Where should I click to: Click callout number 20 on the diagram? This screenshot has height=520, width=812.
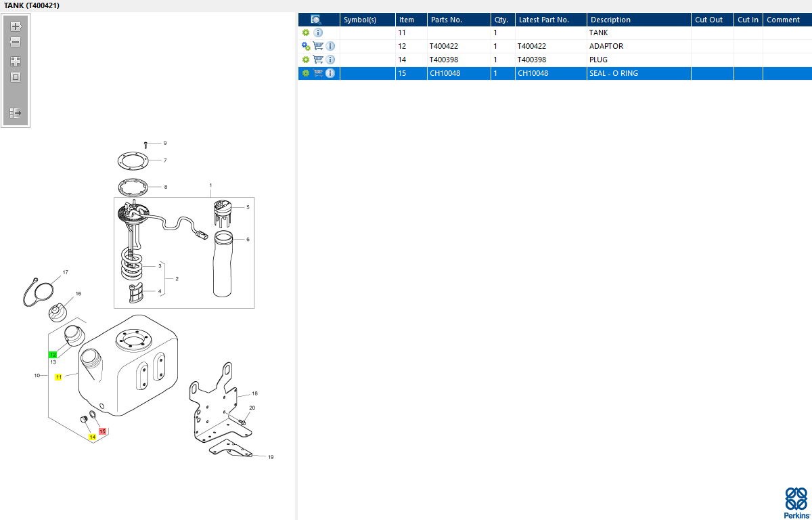pyautogui.click(x=252, y=408)
